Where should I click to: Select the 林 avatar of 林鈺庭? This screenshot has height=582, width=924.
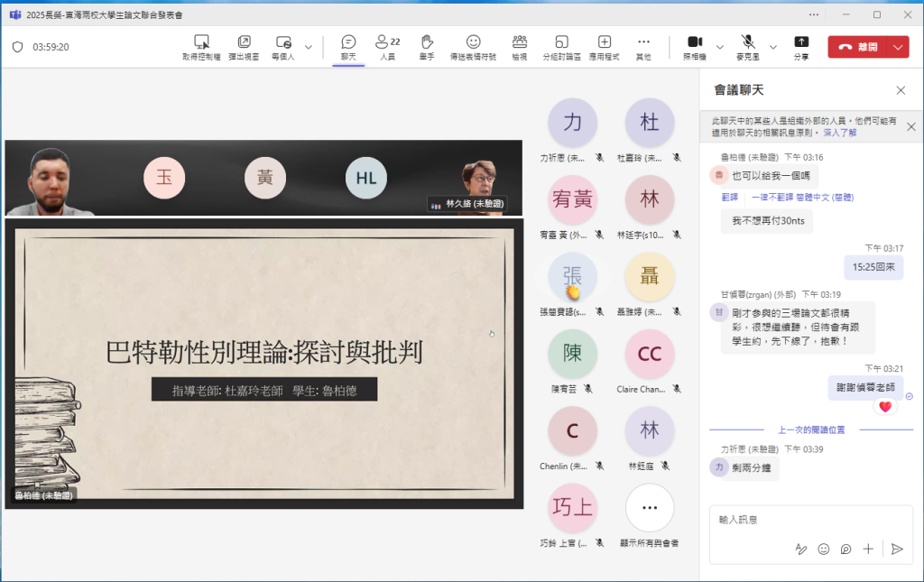coord(650,430)
